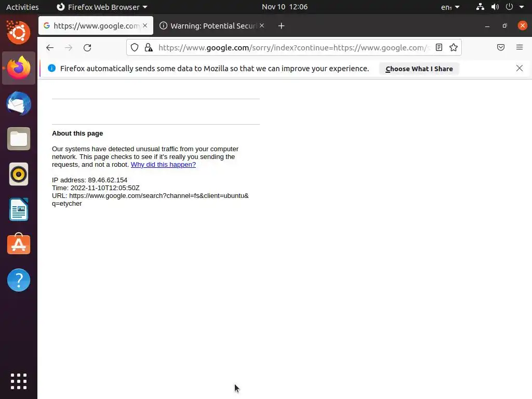Click the q=etycher text line

click(x=67, y=204)
